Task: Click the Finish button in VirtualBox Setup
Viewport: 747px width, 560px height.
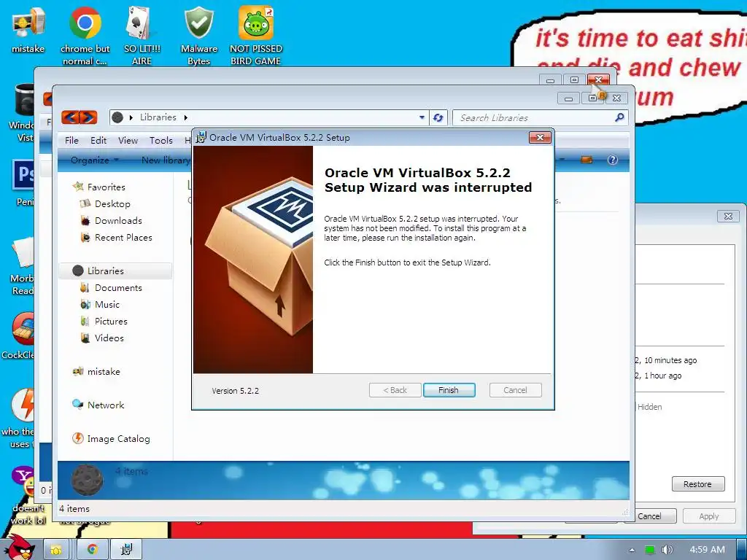Action: pos(449,390)
